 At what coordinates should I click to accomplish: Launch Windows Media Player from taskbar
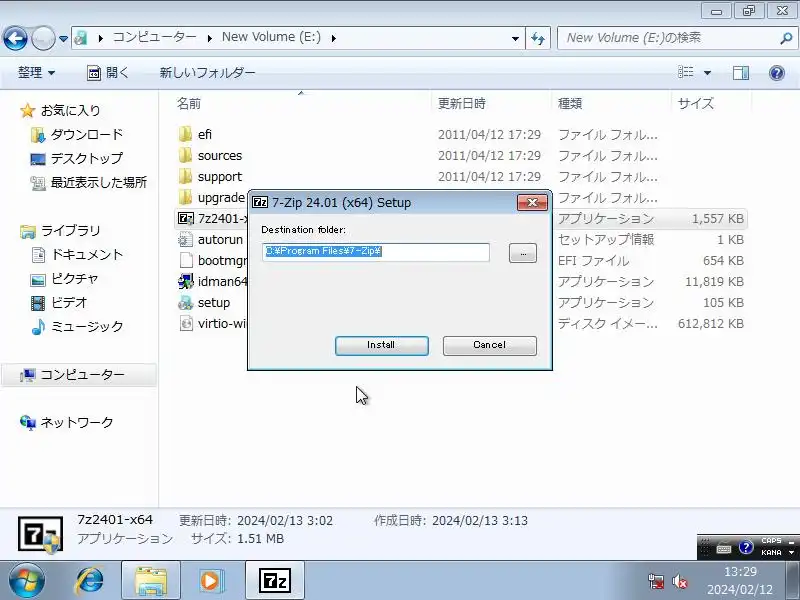pos(210,581)
